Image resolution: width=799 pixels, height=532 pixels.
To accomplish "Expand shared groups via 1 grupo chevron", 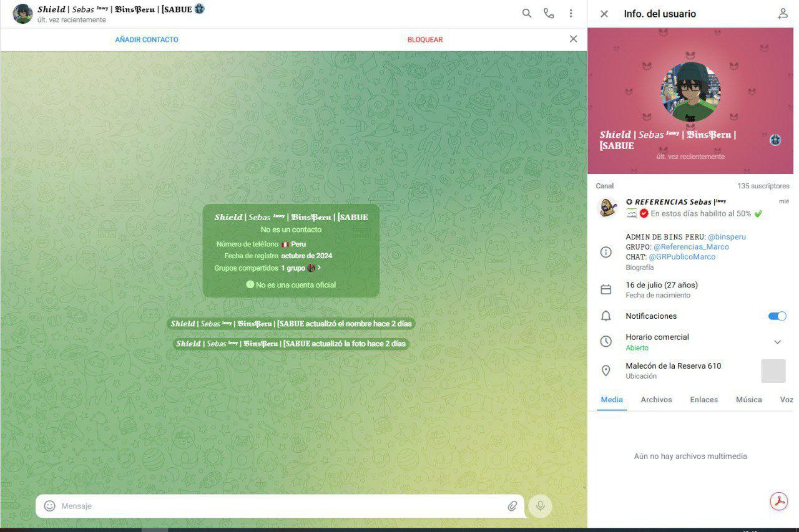I will pos(320,268).
